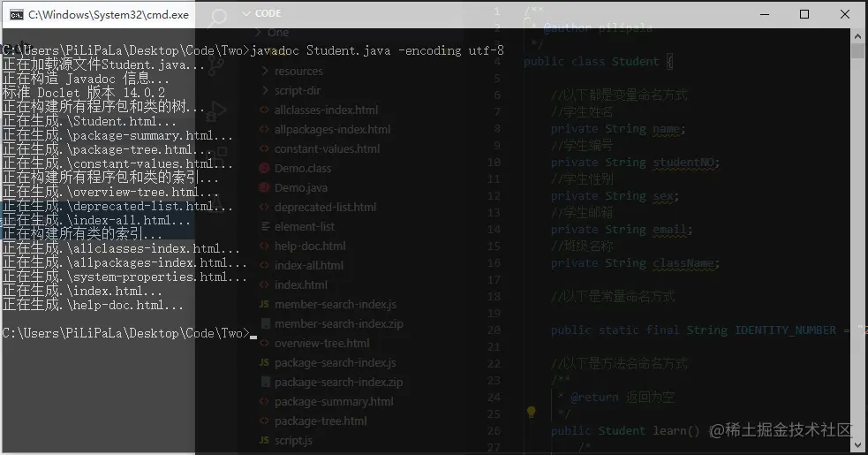Click the '//学生姓名' comment in the editor
Screen dimensions: 868x455
582,112
